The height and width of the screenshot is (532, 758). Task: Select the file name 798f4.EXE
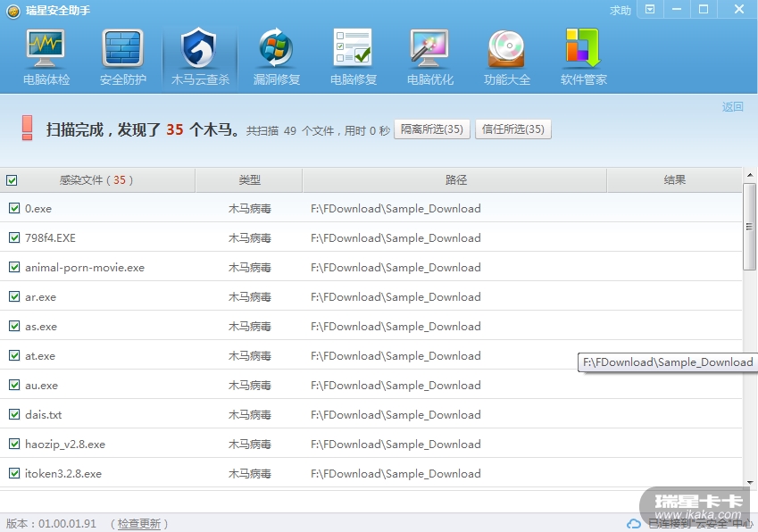coord(50,238)
